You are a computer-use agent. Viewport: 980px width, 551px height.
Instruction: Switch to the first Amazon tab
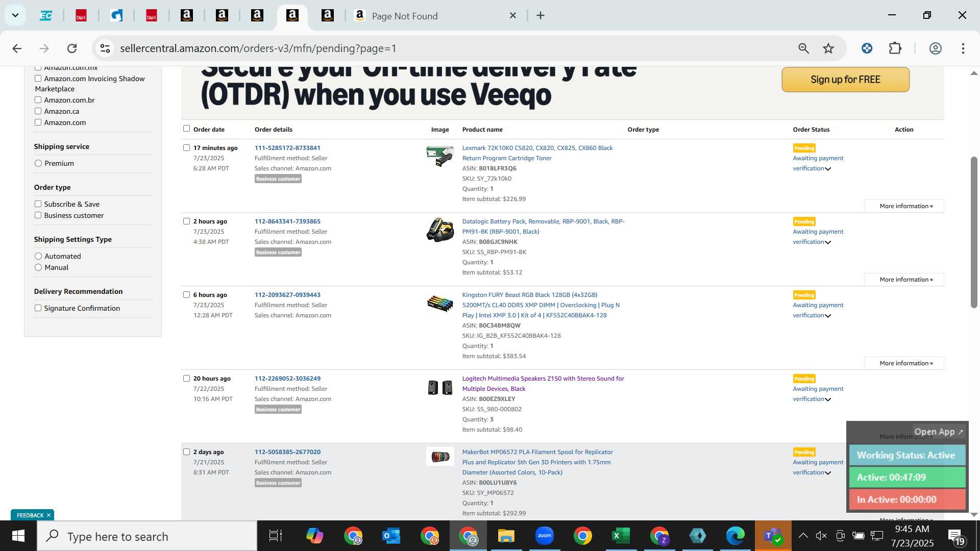point(187,16)
